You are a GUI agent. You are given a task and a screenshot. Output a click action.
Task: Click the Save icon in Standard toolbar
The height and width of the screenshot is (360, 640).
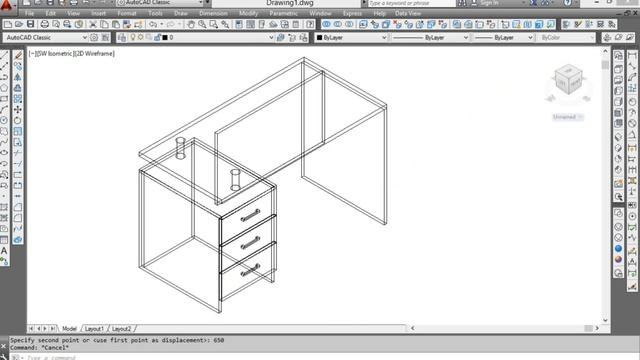(30, 24)
